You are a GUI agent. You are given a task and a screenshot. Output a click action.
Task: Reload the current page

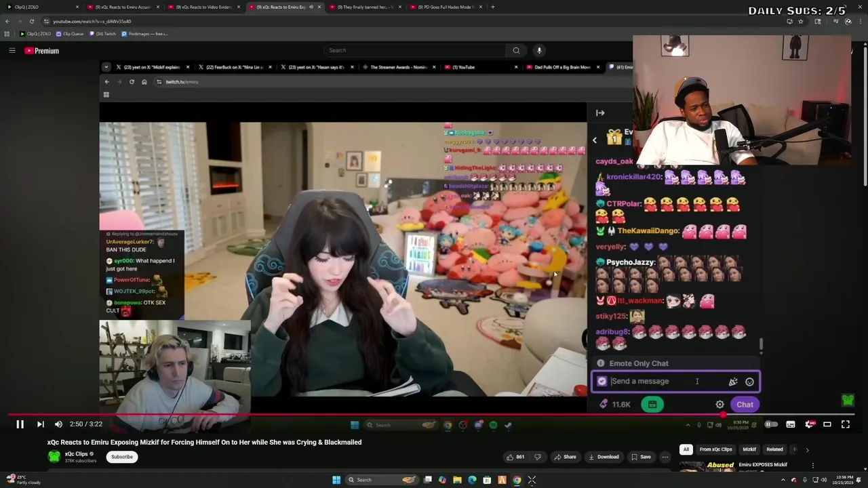(31, 21)
